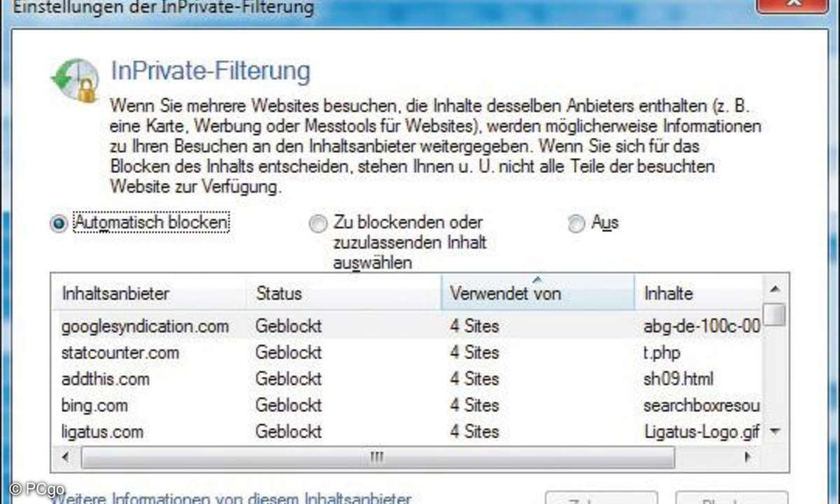Close the InPrivate-Filterung settings window

pyautogui.click(x=792, y=4)
